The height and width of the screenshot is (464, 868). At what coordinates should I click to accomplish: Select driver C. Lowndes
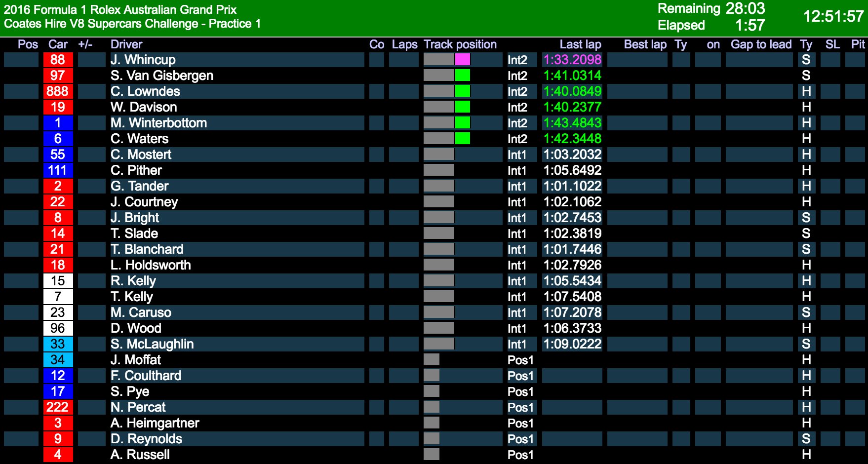(x=145, y=91)
